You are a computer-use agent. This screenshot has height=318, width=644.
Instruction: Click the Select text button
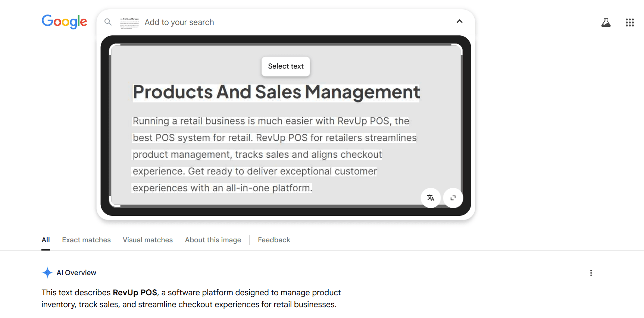point(286,66)
